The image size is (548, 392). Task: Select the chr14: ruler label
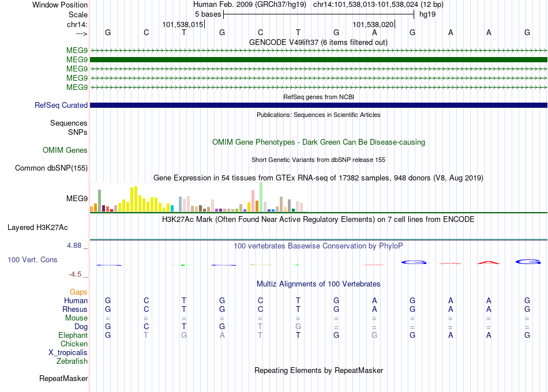point(77,24)
